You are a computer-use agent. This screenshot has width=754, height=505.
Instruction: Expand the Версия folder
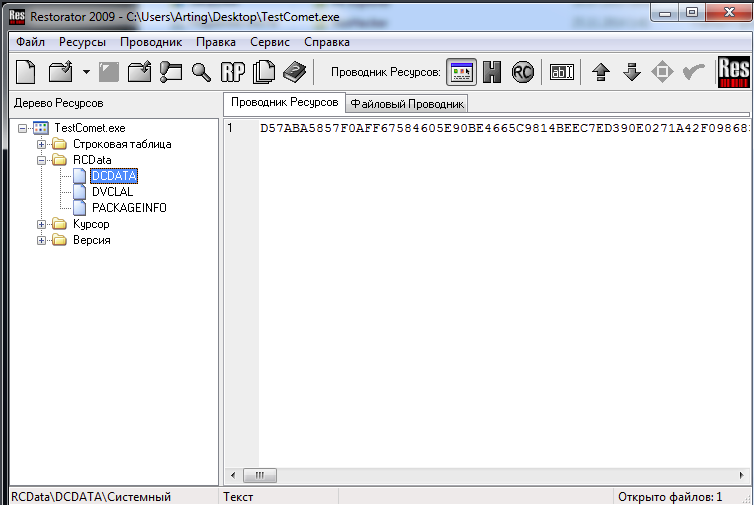click(x=42, y=240)
